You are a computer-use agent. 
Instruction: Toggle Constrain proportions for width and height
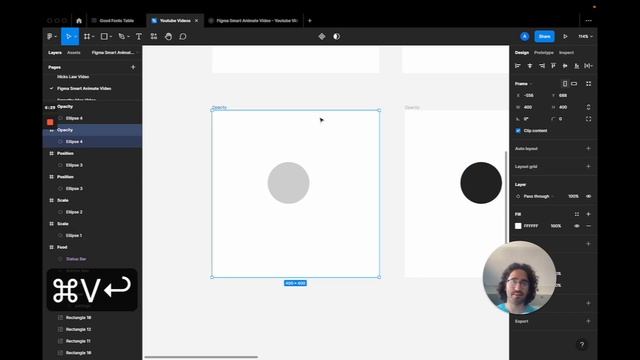[x=589, y=107]
